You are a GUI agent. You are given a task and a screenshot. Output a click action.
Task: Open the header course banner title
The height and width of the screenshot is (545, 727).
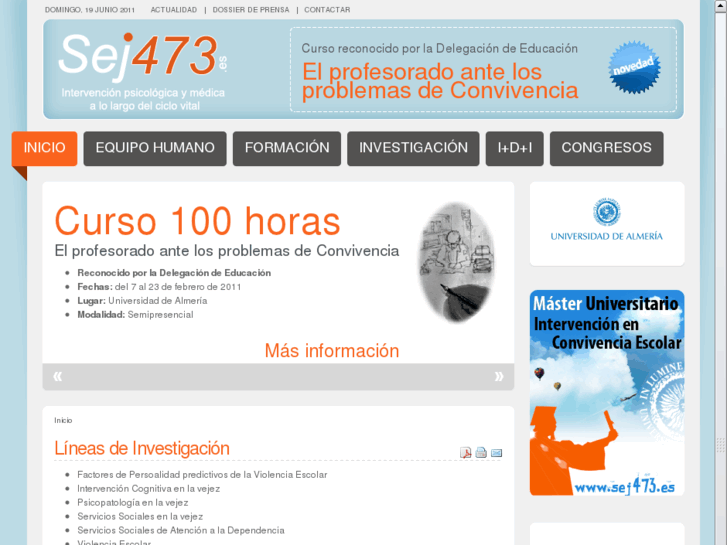click(x=440, y=81)
